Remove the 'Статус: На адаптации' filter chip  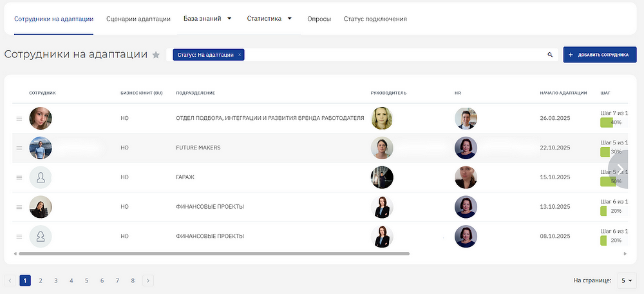[240, 55]
